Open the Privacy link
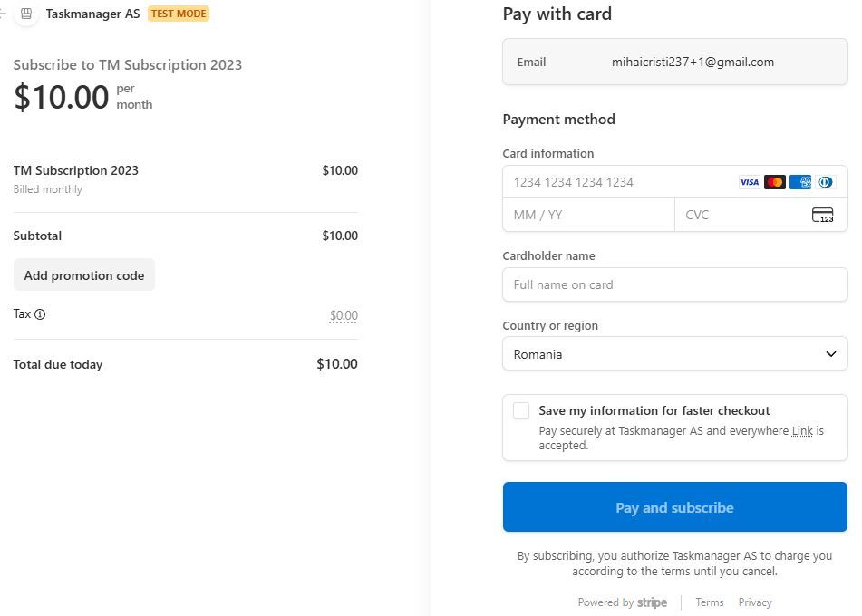 pyautogui.click(x=755, y=602)
